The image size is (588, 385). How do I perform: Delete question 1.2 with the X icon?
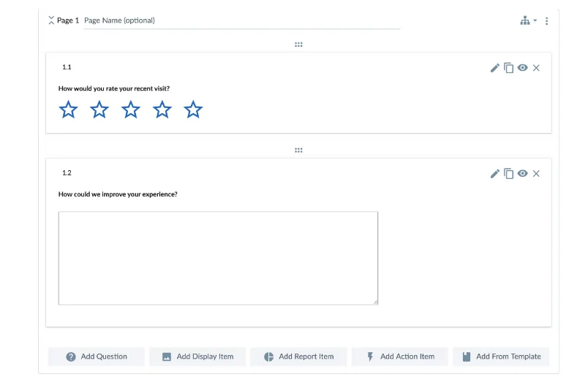536,173
